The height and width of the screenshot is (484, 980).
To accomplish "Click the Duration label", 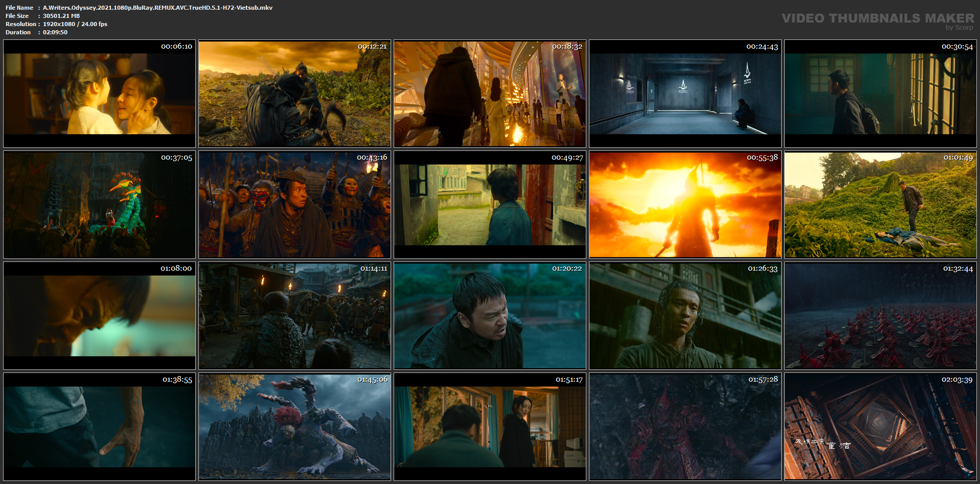I will pos(18,32).
